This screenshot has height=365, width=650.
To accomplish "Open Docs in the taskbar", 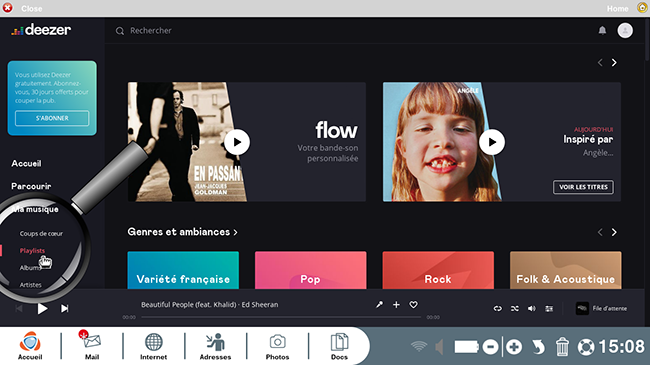I will click(340, 346).
